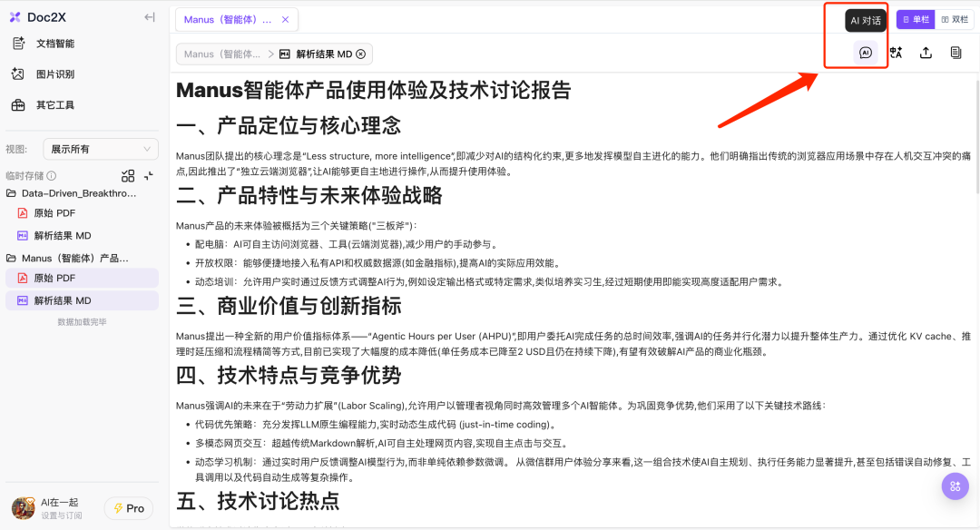980x530 pixels.
Task: Click the multi-select checklist icon beside 临时存储
Action: [128, 176]
